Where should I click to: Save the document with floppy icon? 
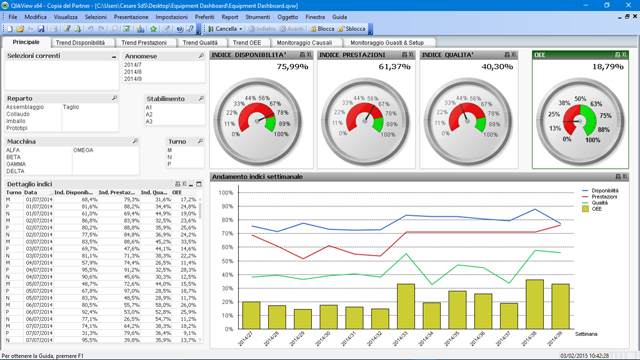41,29
